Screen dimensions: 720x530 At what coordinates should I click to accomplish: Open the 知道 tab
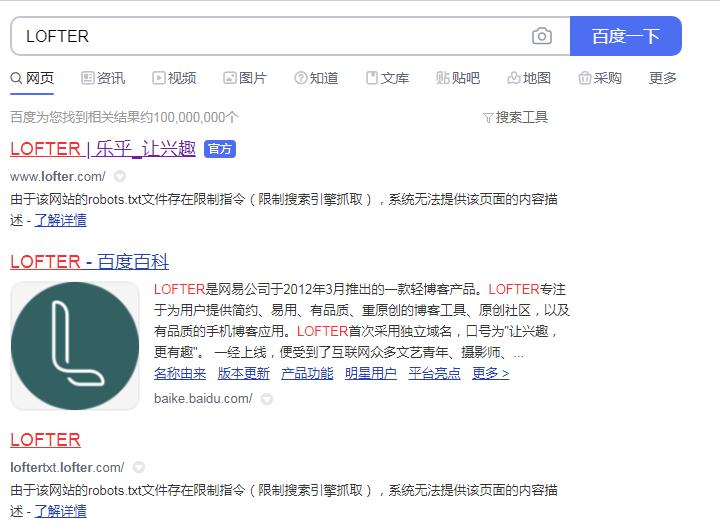click(316, 78)
